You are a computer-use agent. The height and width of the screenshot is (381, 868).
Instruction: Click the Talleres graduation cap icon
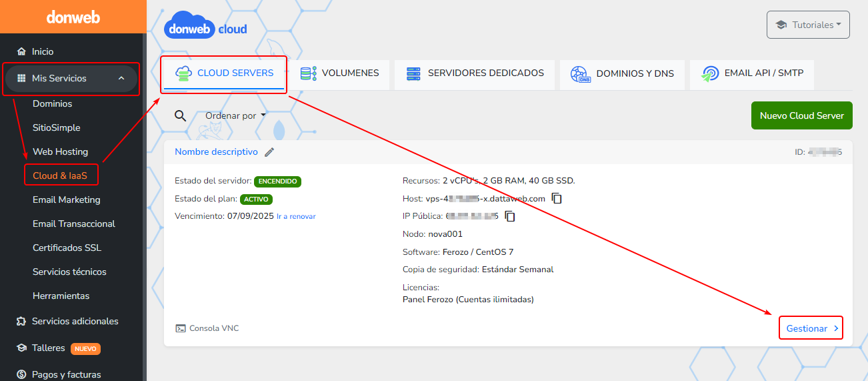click(x=21, y=348)
